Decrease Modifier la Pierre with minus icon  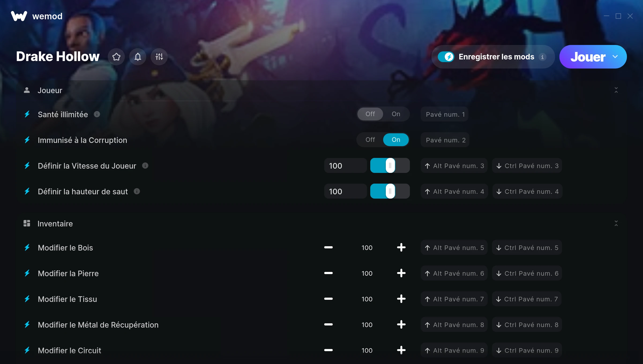[328, 273]
